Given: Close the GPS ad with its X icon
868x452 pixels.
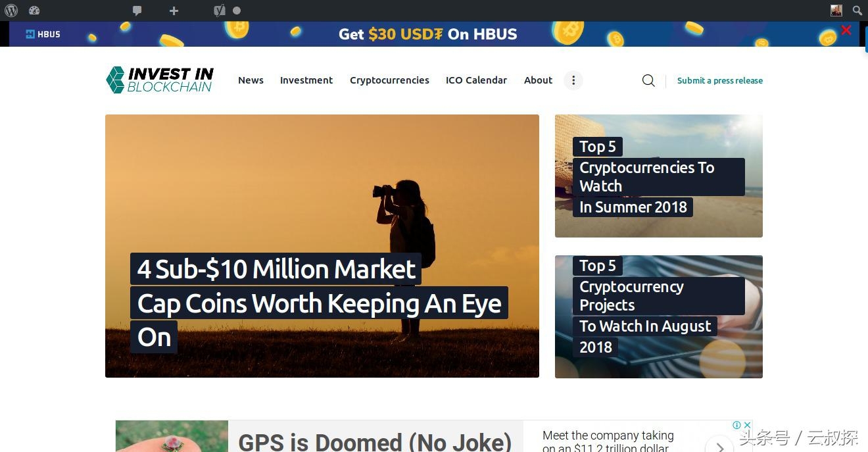Looking at the screenshot, I should (747, 425).
